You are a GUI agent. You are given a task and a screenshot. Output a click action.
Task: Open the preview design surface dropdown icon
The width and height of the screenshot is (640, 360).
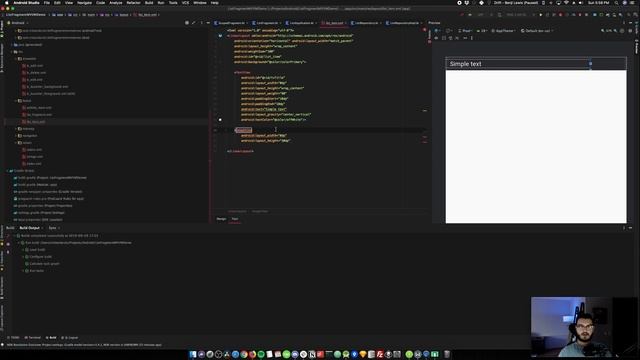pos(438,31)
